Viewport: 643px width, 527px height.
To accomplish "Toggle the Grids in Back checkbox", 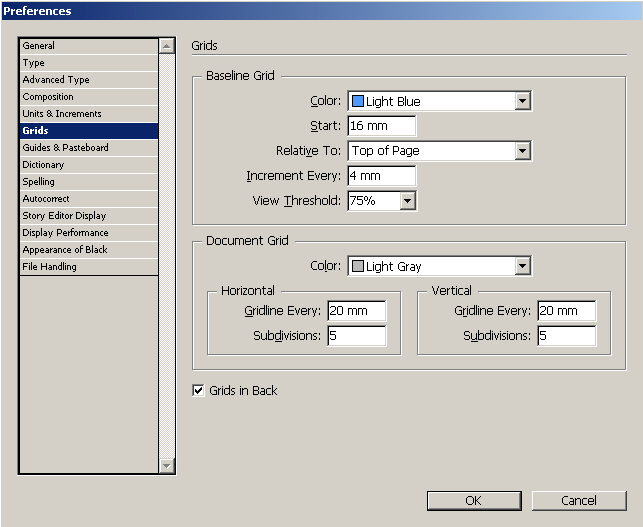I will pos(198,390).
